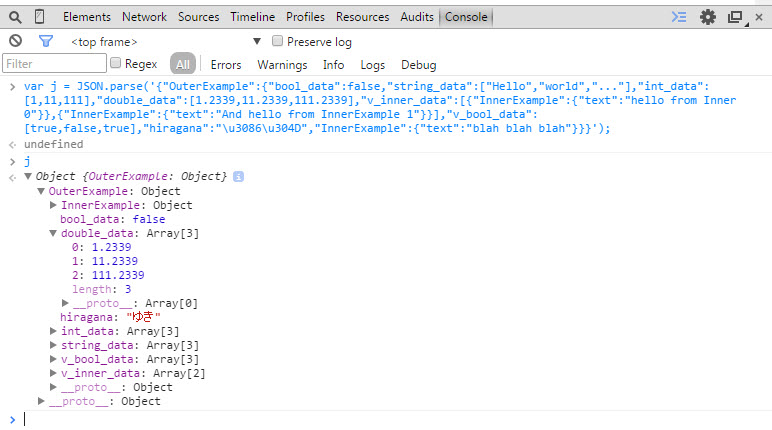772x430 pixels.
Task: Collapse the root Object tree node
Action: 28,176
